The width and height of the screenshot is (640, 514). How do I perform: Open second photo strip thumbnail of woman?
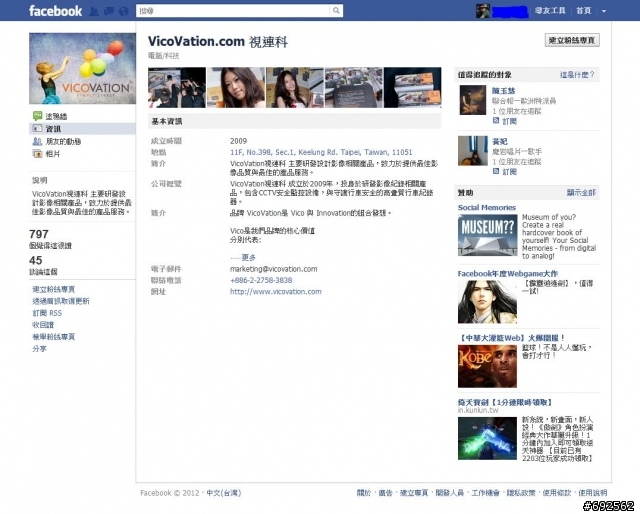[236, 87]
